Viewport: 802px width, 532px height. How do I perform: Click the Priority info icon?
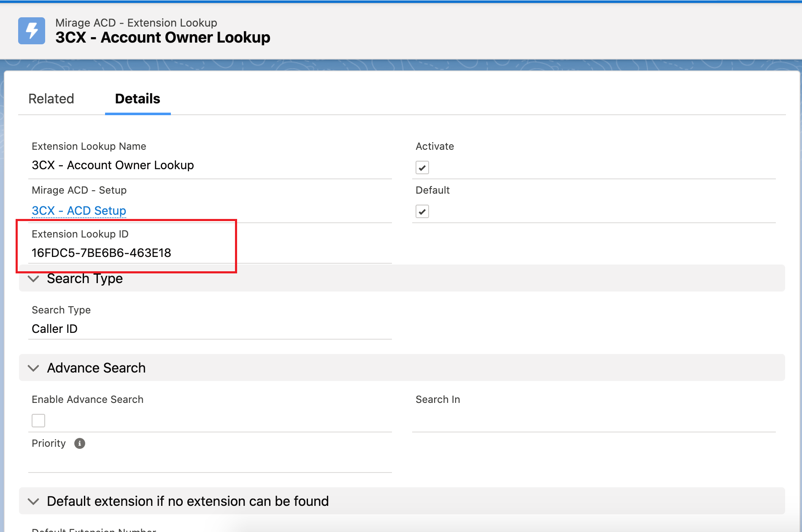[80, 443]
